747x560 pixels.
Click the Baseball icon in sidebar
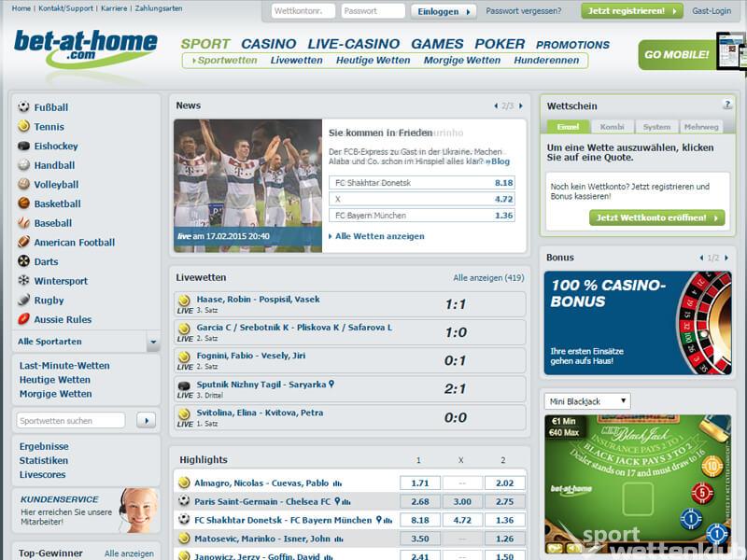(x=23, y=222)
